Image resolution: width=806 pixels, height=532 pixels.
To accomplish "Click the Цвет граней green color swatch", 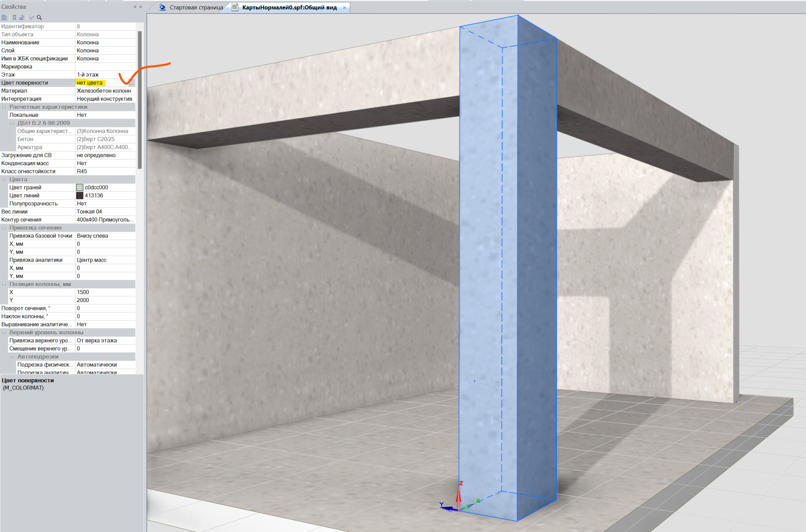I will (80, 187).
